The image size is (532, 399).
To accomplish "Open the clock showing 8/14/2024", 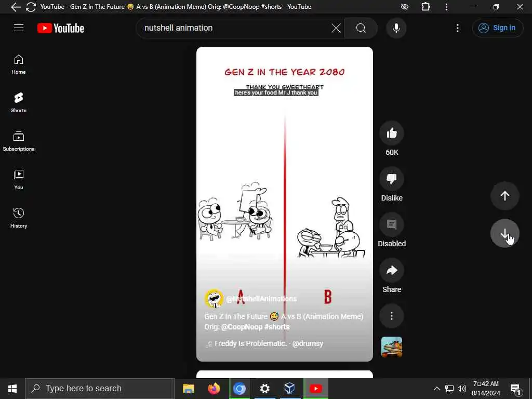I will pos(486,389).
